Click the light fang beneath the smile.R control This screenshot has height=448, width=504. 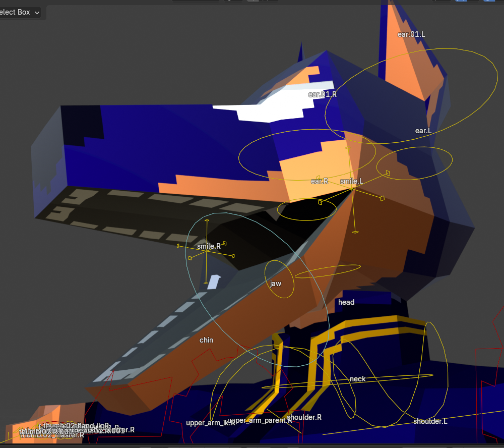[214, 282]
